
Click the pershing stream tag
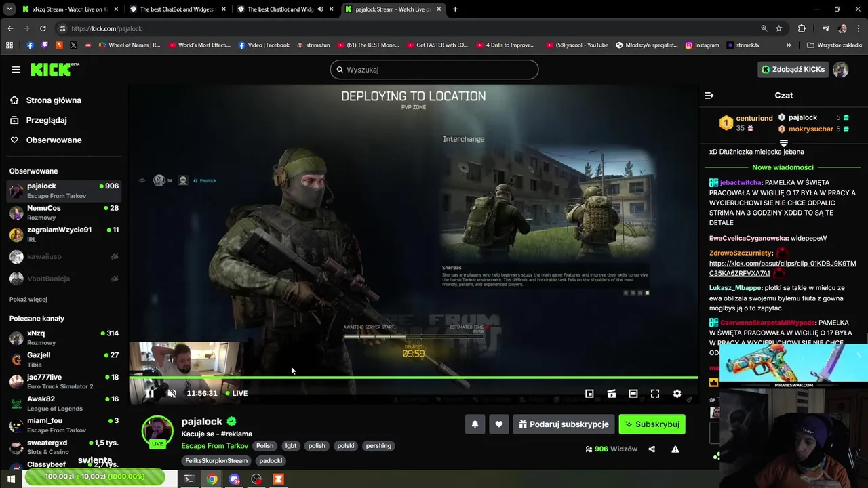pos(378,446)
